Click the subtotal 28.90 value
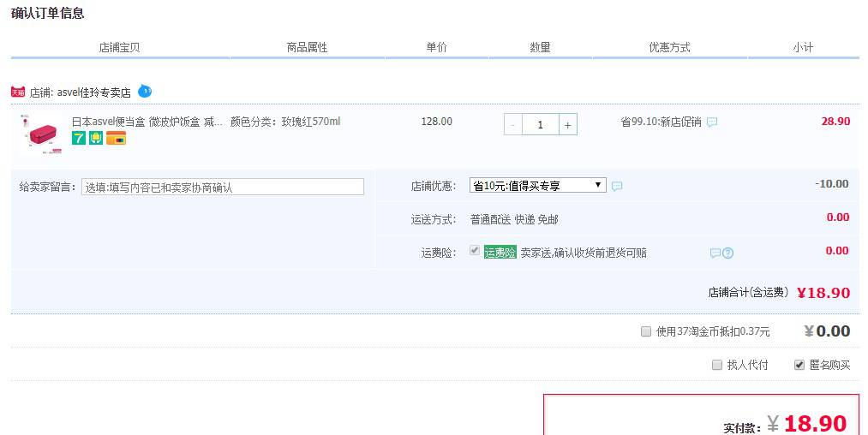Image resolution: width=868 pixels, height=435 pixels. point(836,122)
